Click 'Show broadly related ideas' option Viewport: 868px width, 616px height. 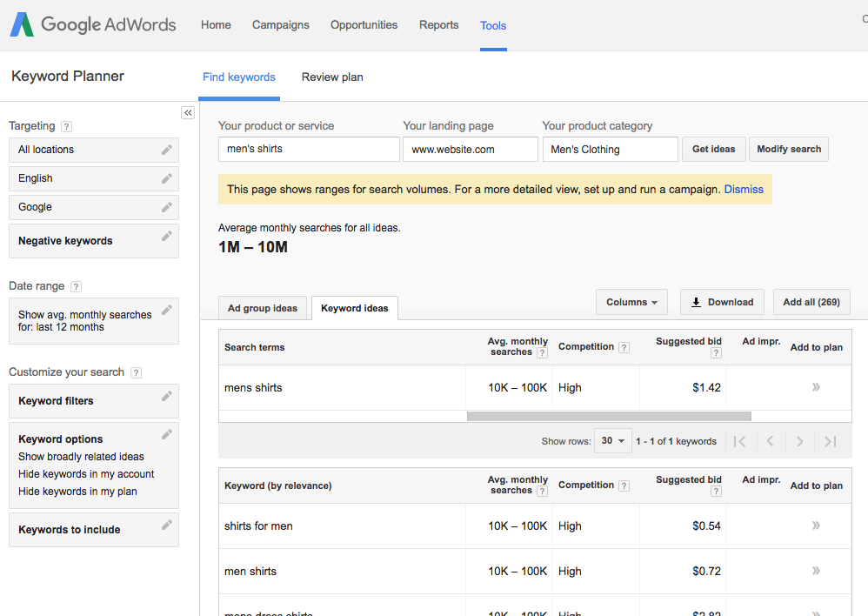[x=81, y=457]
